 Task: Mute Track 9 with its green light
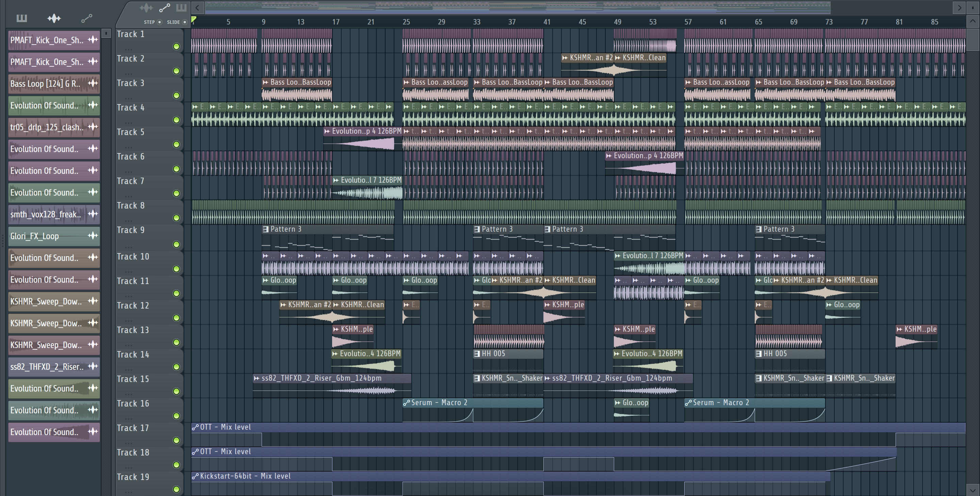click(176, 244)
